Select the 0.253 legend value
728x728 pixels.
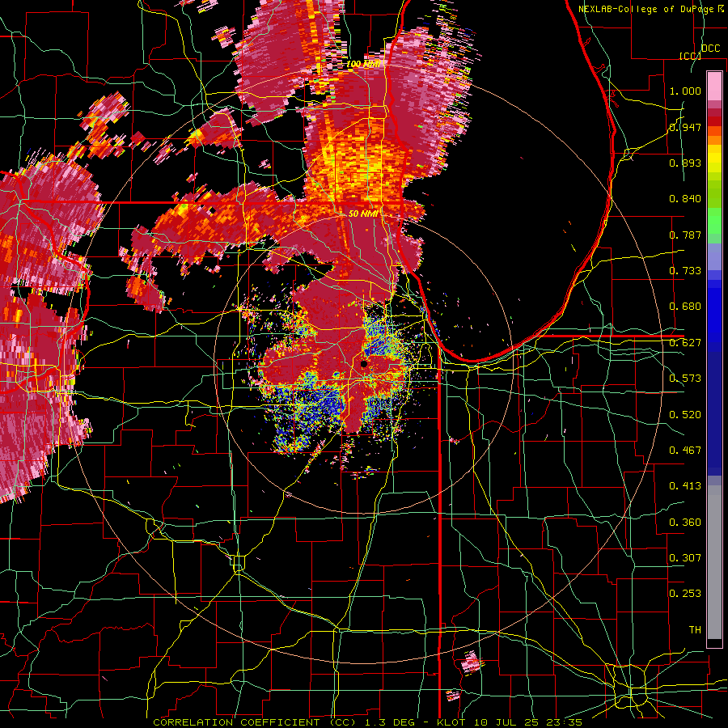click(685, 594)
